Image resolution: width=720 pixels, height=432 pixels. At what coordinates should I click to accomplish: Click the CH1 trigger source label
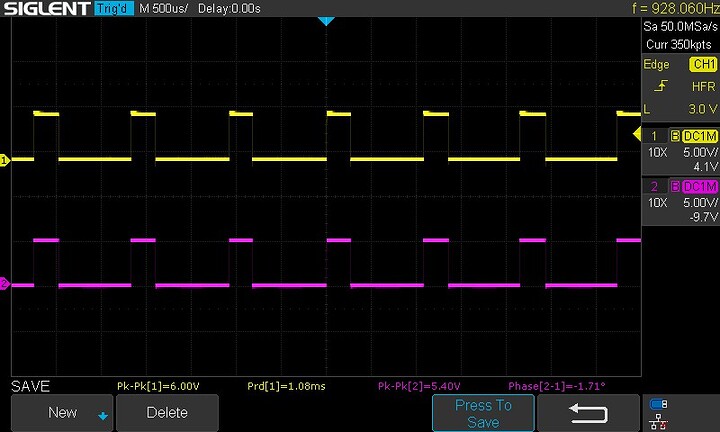coord(703,64)
